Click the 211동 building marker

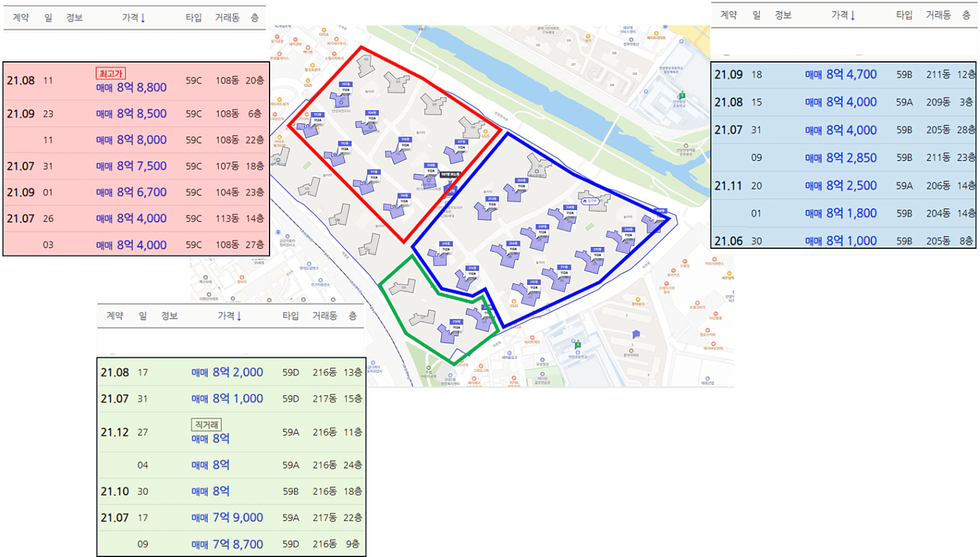(564, 269)
